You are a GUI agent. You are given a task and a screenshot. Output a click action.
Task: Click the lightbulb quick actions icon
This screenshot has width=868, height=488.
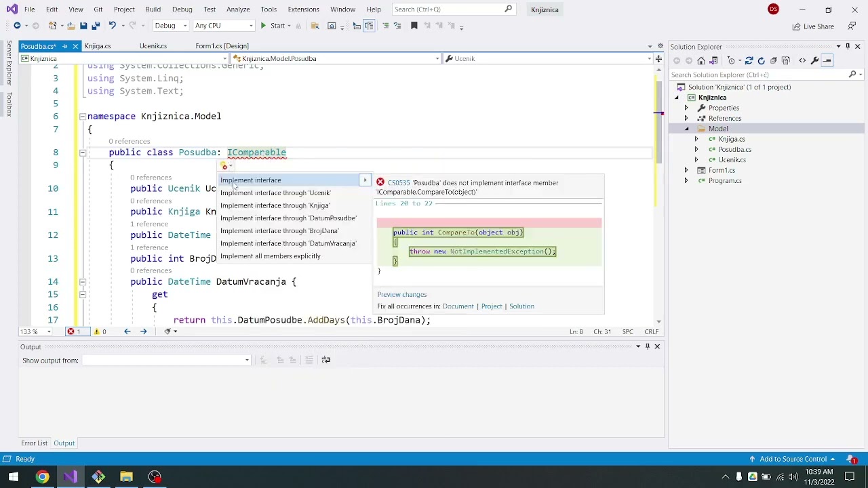pos(224,166)
